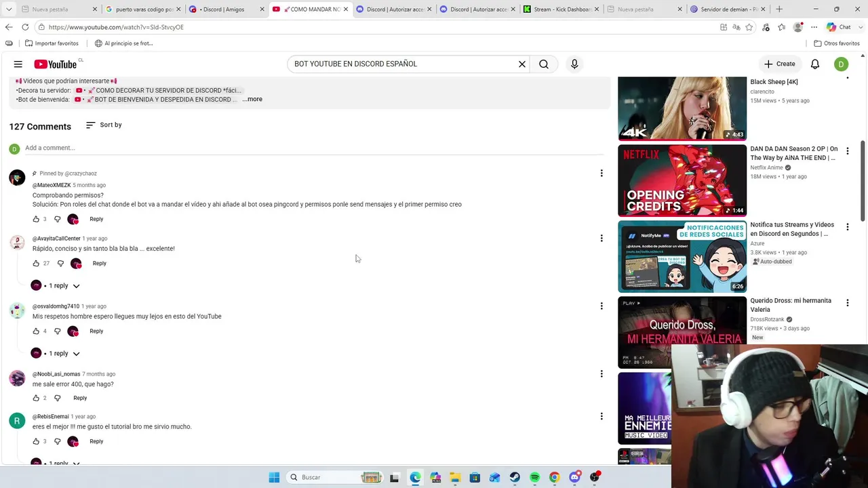The height and width of the screenshot is (488, 868).
Task: Click the page vertical scrollbar thumb
Action: coord(863,181)
